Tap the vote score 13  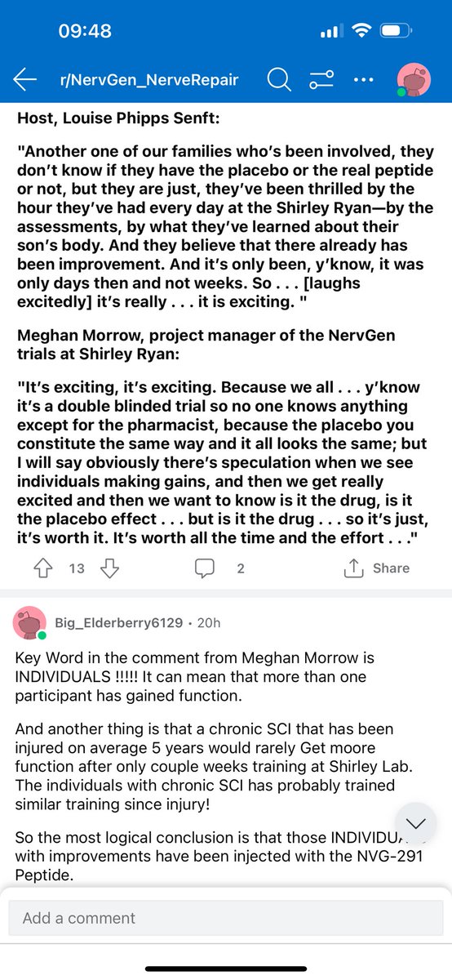point(77,568)
